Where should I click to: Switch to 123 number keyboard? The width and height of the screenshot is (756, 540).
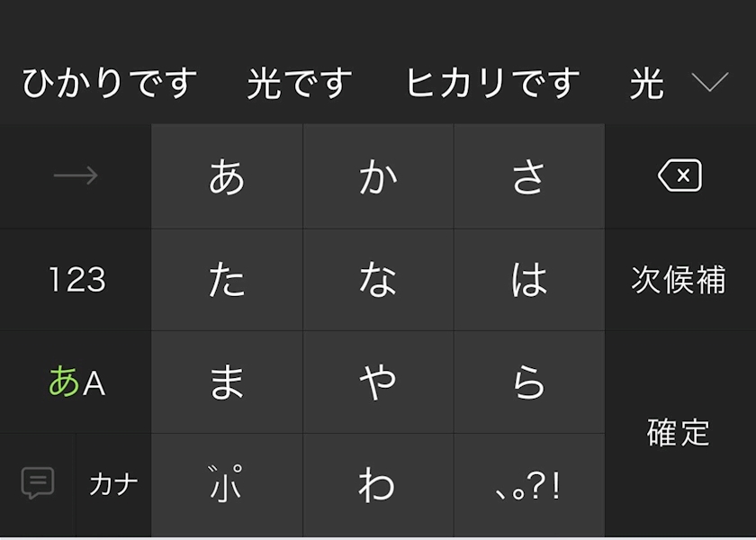click(77, 280)
